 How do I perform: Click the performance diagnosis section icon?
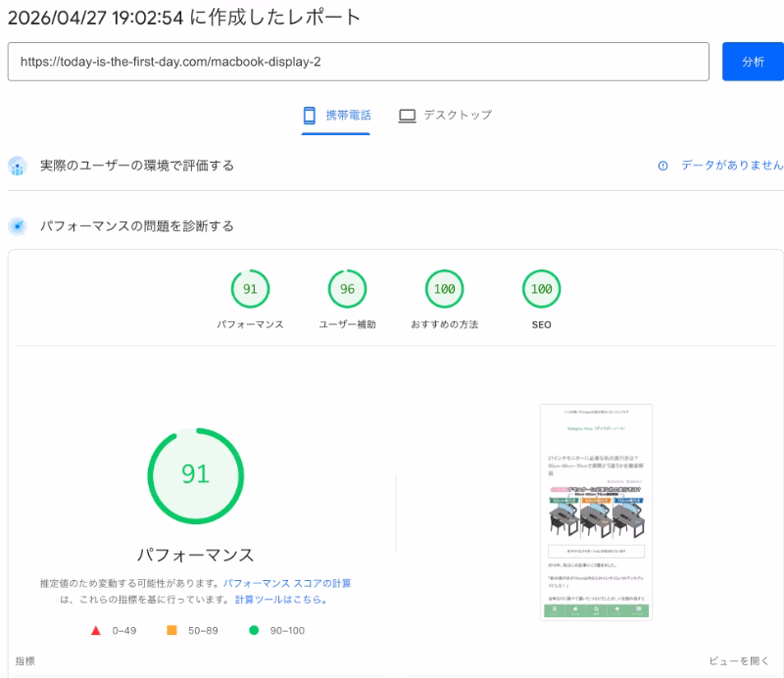(17, 226)
